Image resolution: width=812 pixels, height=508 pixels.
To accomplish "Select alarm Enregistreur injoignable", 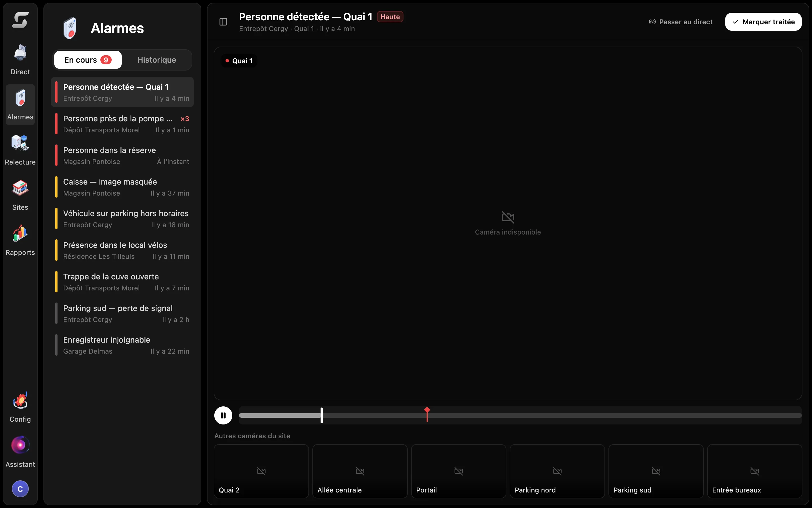I will (122, 345).
